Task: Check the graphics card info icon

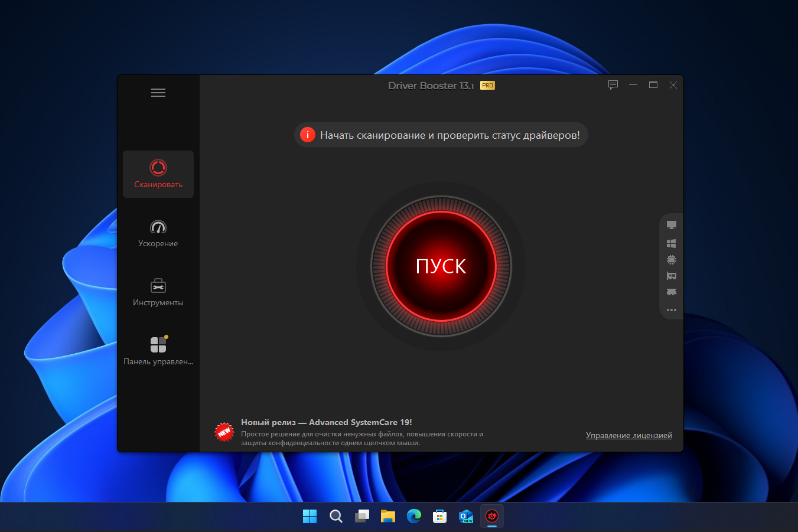Action: pos(671,275)
